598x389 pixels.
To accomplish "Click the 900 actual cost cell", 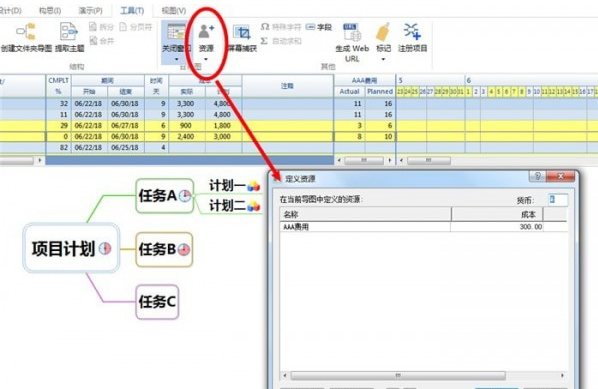I will pos(186,125).
